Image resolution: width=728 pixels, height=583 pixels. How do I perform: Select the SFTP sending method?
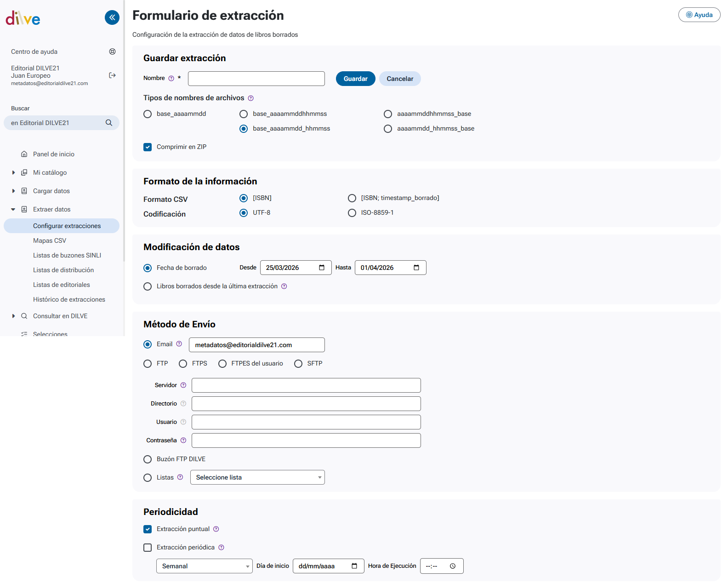click(298, 364)
